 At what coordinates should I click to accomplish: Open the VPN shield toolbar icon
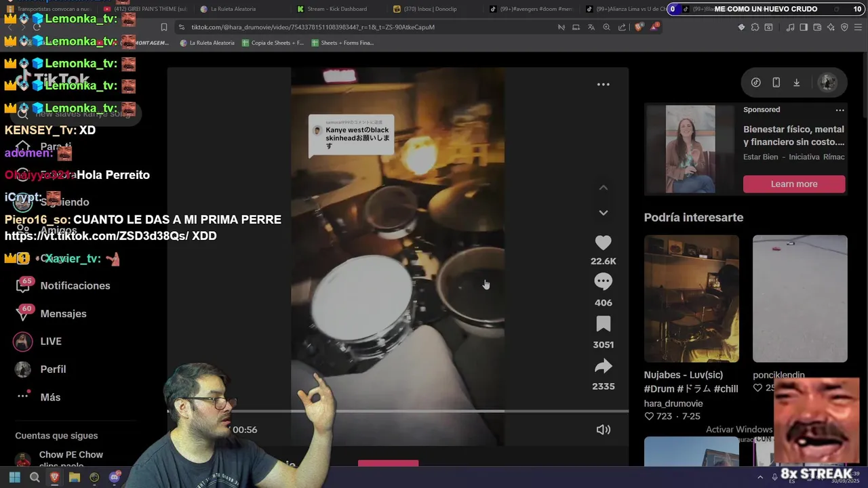click(x=844, y=27)
